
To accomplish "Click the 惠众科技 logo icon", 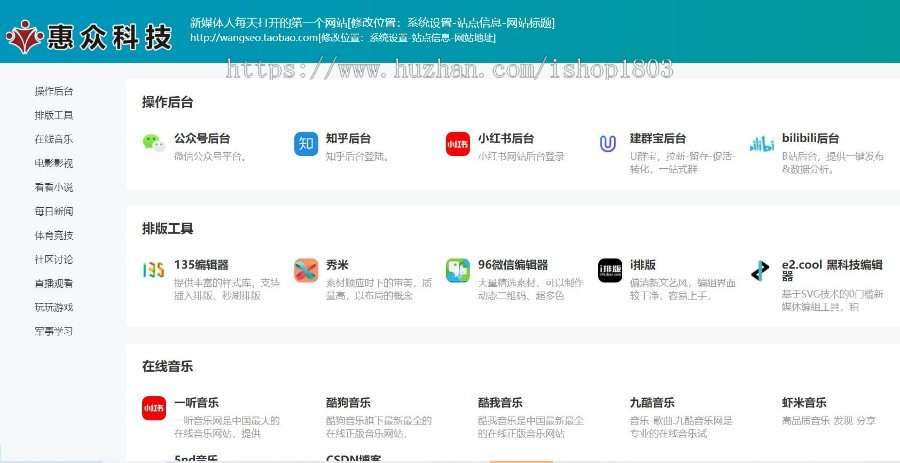I will click(x=24, y=36).
